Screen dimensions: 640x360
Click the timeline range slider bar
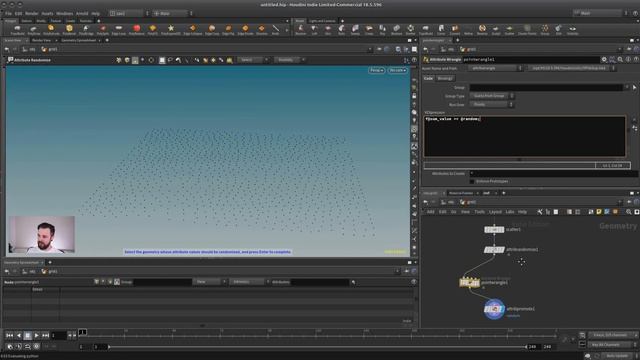[317, 347]
